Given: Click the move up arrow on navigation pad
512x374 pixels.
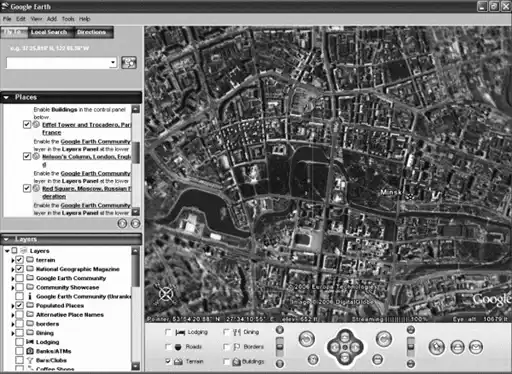Looking at the screenshot, I should [345, 336].
